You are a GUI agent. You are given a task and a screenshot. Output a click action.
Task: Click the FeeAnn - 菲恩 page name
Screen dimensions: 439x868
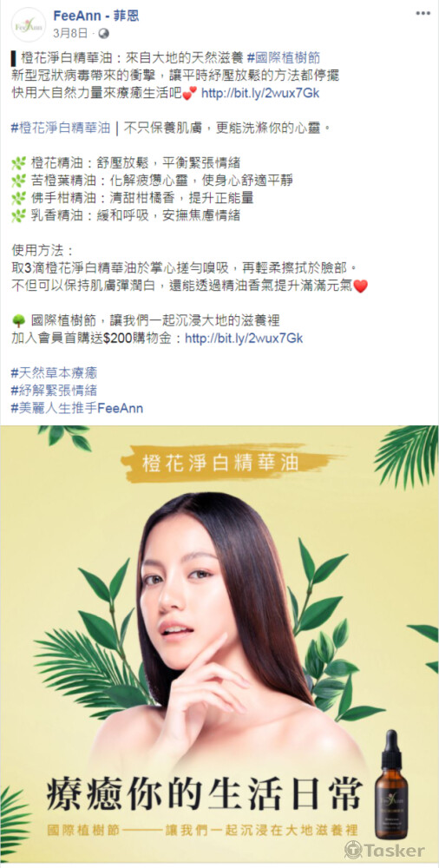(x=95, y=16)
